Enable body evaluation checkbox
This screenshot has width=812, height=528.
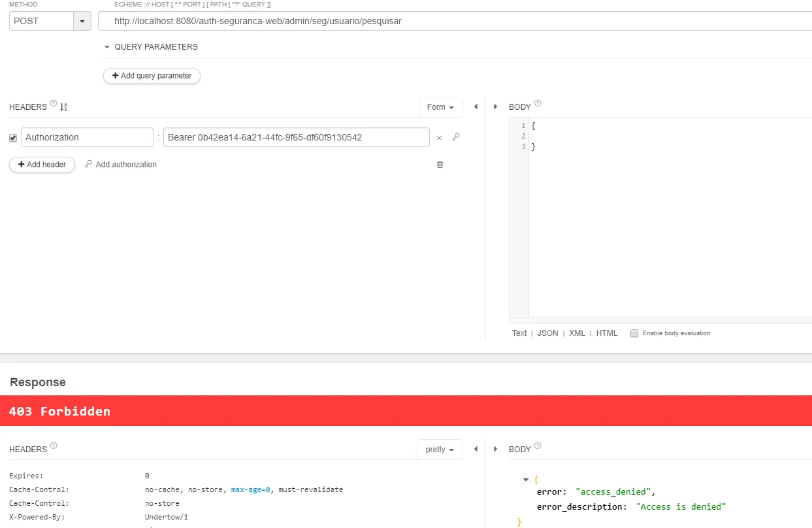point(634,333)
